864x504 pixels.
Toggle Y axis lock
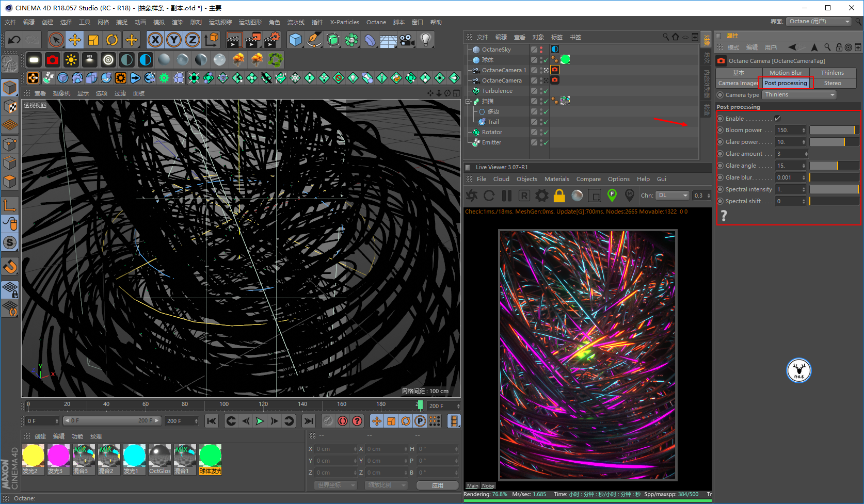coord(174,40)
